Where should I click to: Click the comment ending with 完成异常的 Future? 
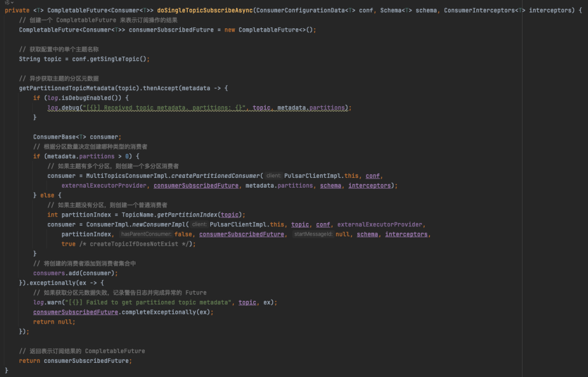pyautogui.click(x=120, y=293)
